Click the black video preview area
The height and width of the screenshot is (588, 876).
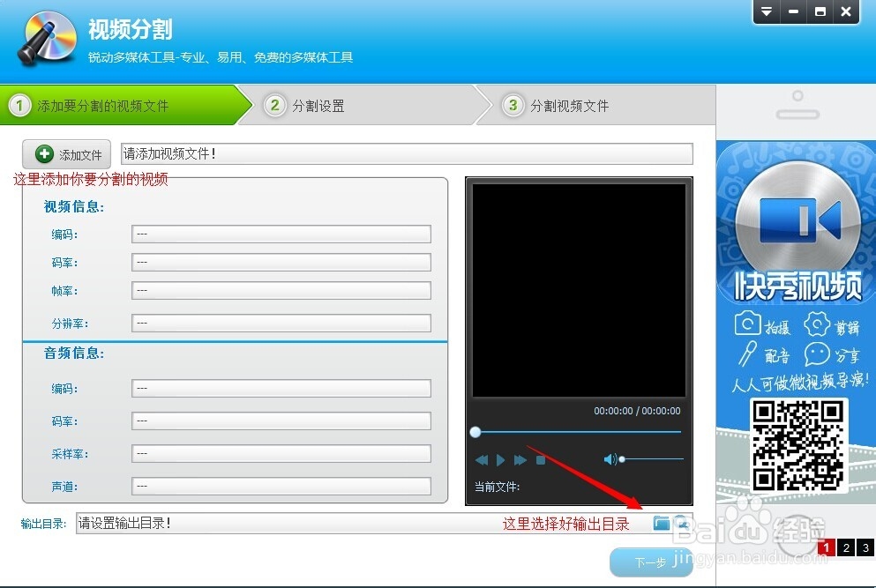pos(579,290)
